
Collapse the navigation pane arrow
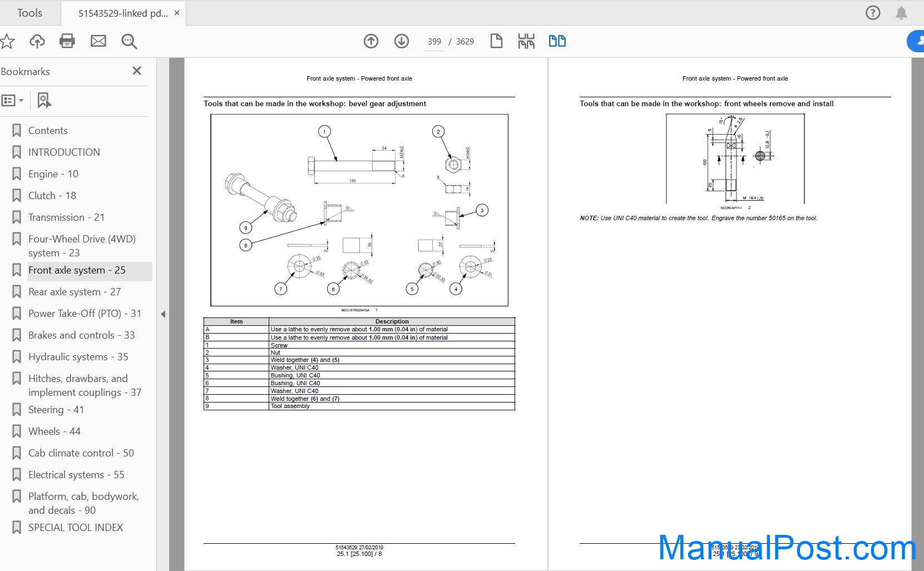(x=163, y=314)
